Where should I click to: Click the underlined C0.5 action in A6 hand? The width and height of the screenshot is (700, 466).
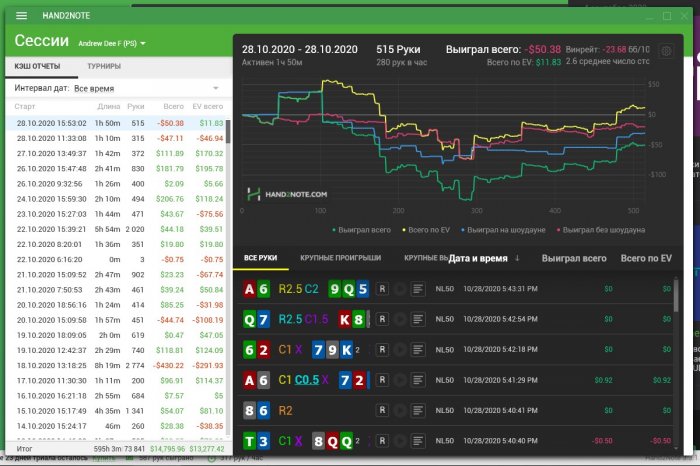[x=307, y=380]
